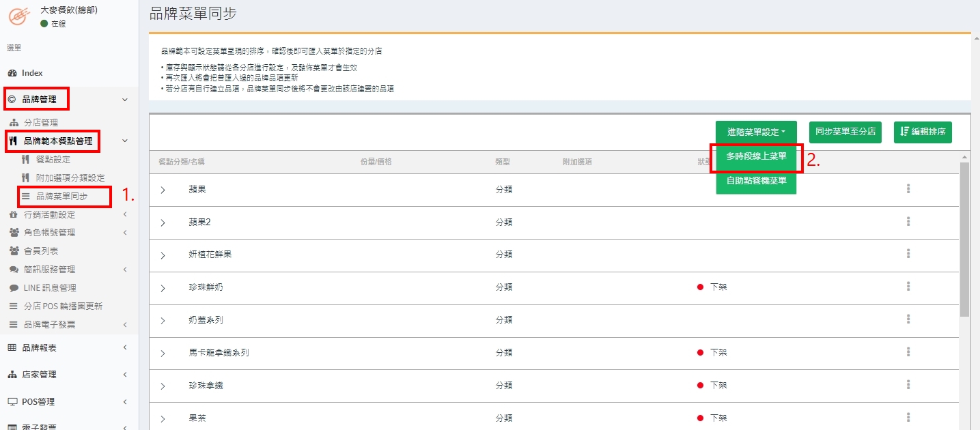This screenshot has height=430, width=980.
Task: Expand the 蘋果2 category row
Action: point(163,223)
